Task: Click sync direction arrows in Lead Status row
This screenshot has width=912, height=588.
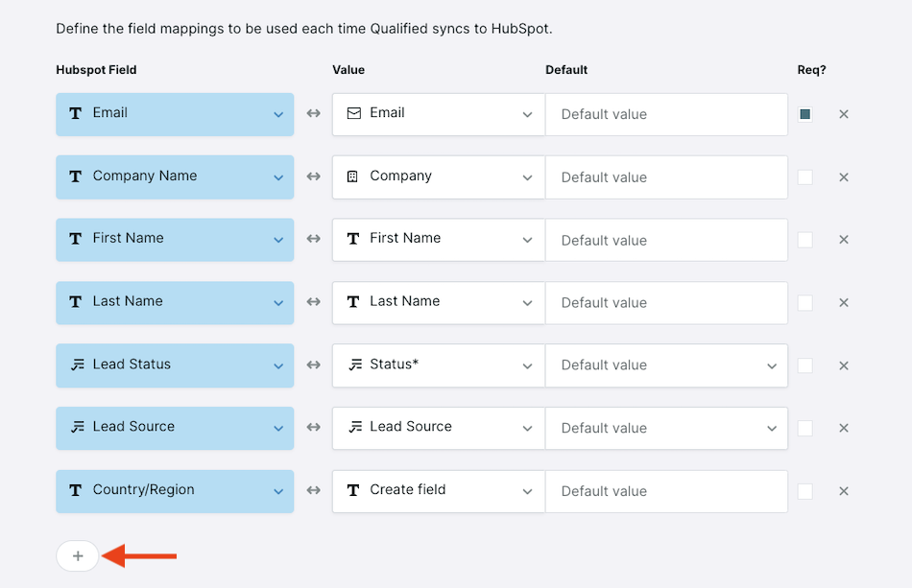Action: point(314,365)
